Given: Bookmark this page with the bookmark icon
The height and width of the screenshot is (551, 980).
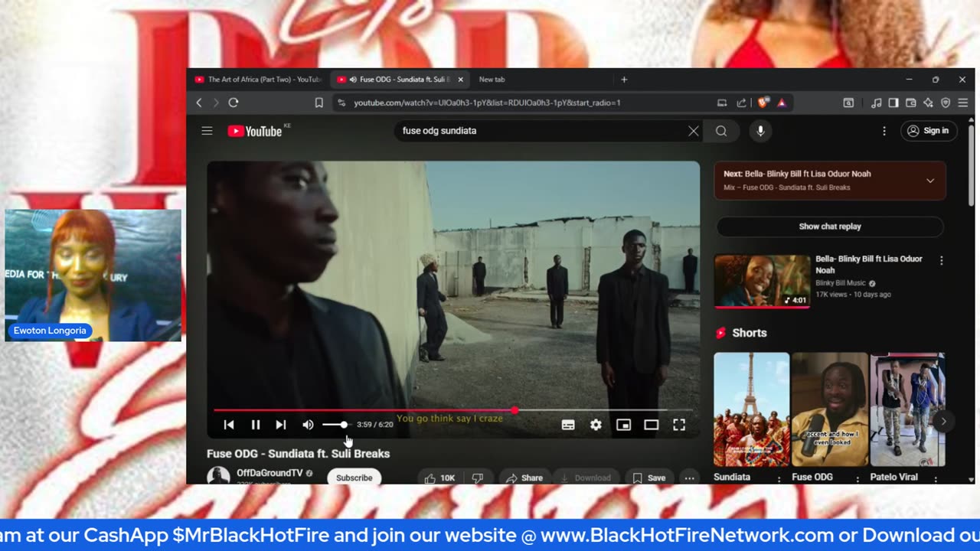Looking at the screenshot, I should coord(318,103).
